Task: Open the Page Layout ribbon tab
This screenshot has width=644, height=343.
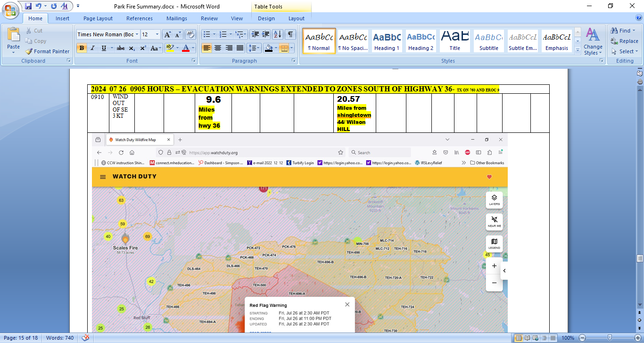Action: [98, 18]
